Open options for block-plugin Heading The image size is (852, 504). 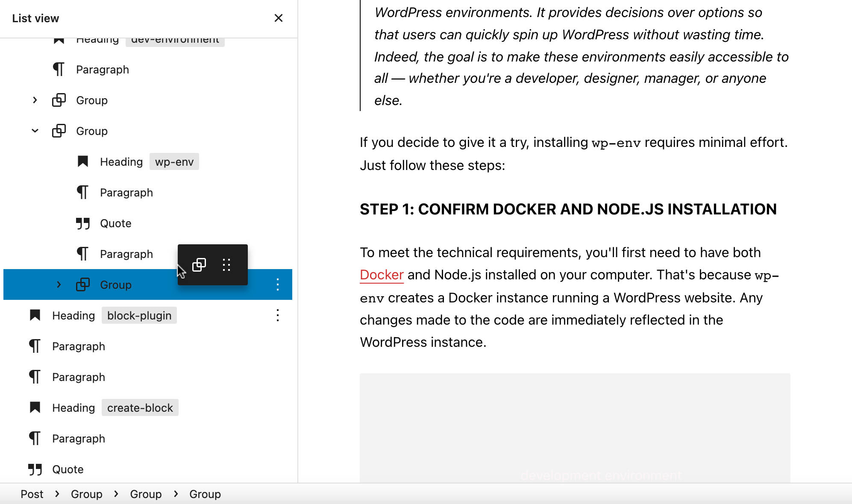[278, 316]
